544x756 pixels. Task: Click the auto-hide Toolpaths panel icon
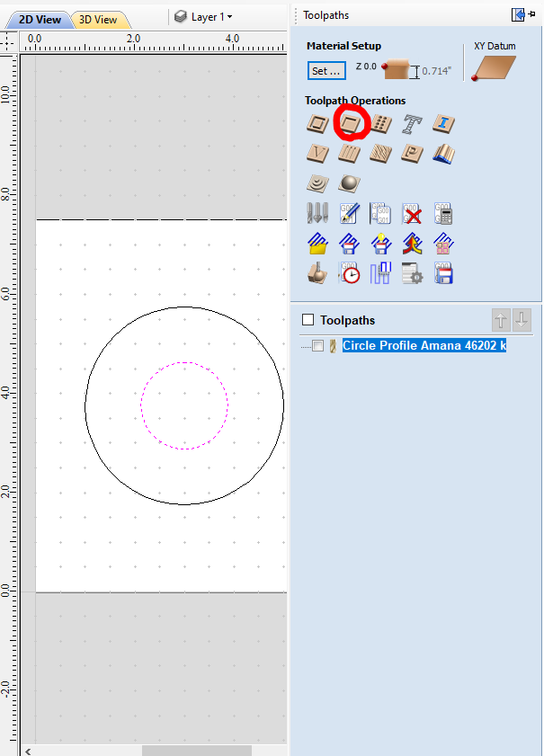[x=518, y=15]
